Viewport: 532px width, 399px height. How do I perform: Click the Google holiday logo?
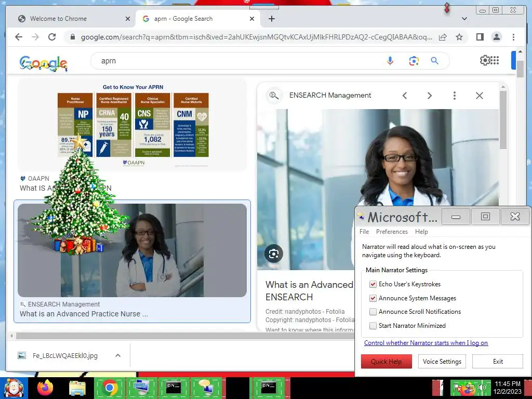44,63
